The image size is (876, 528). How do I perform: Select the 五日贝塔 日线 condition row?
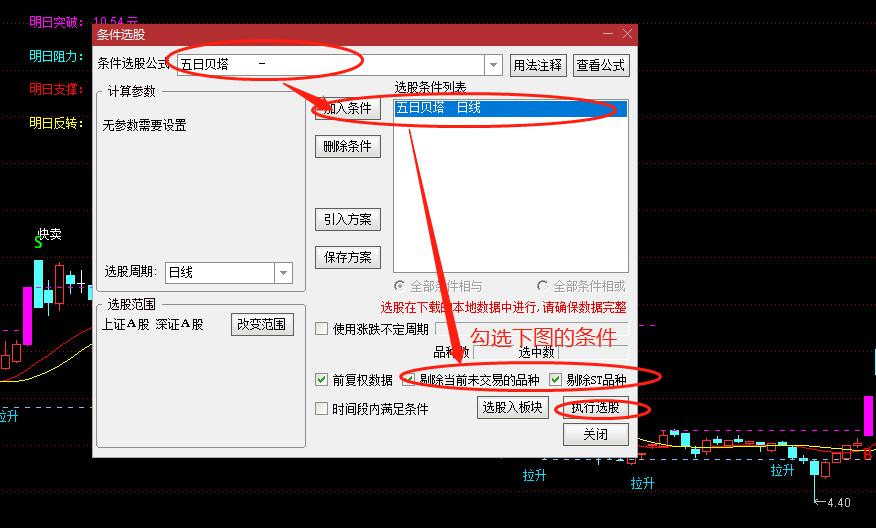pyautogui.click(x=511, y=108)
